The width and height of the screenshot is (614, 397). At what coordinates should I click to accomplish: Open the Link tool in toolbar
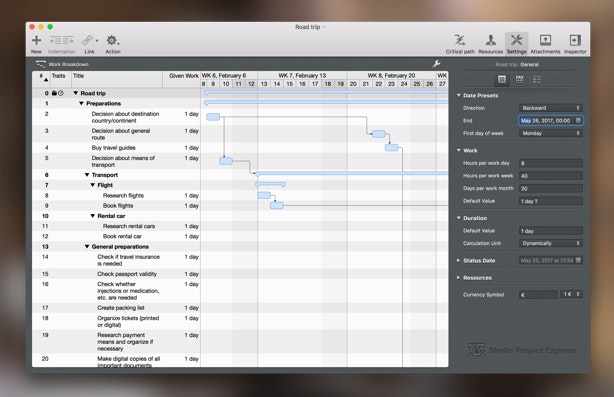pyautogui.click(x=89, y=40)
